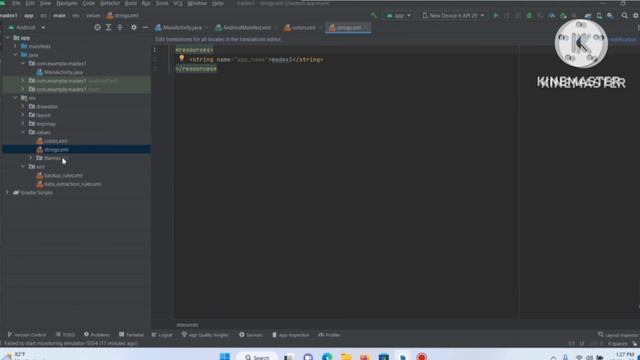Open App Inspection tool window
This screenshot has width=640, height=360.
tap(291, 335)
